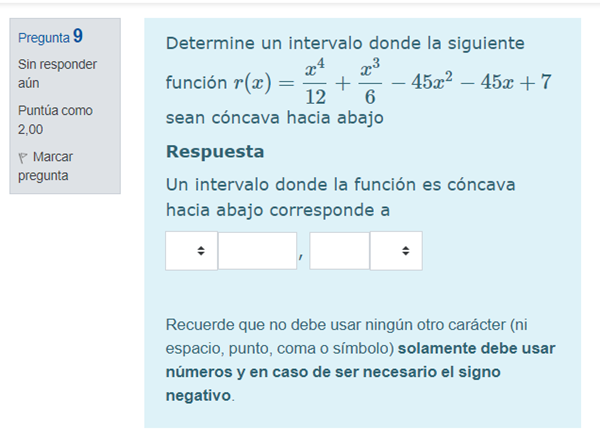
Task: Open the right interval bracket dropdown
Action: click(x=396, y=251)
